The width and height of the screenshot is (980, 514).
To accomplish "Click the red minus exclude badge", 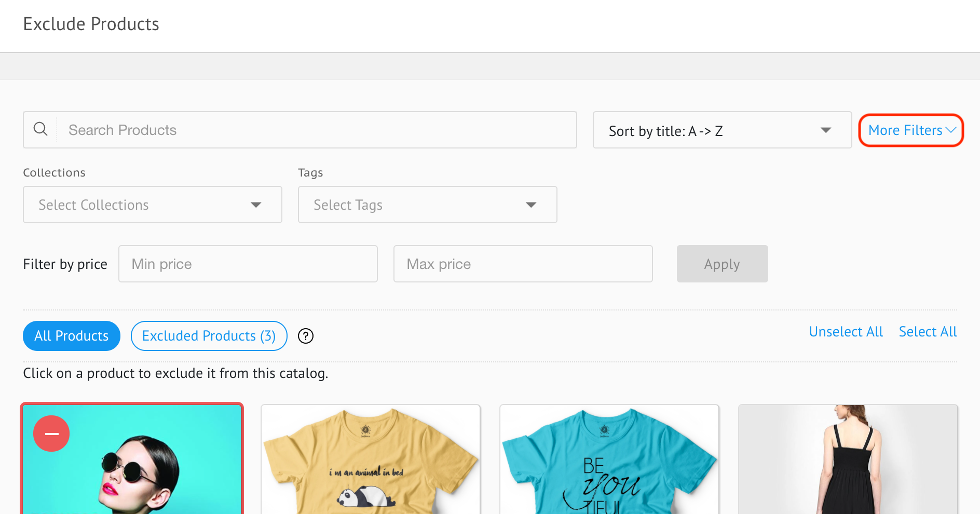I will (51, 434).
